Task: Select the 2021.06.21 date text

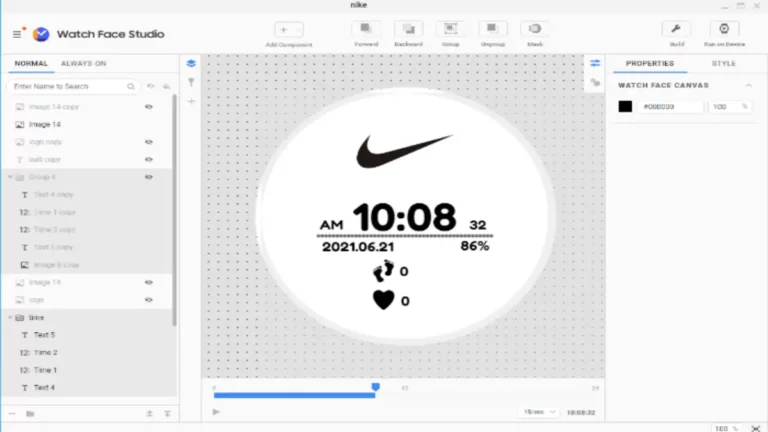Action: pos(358,247)
